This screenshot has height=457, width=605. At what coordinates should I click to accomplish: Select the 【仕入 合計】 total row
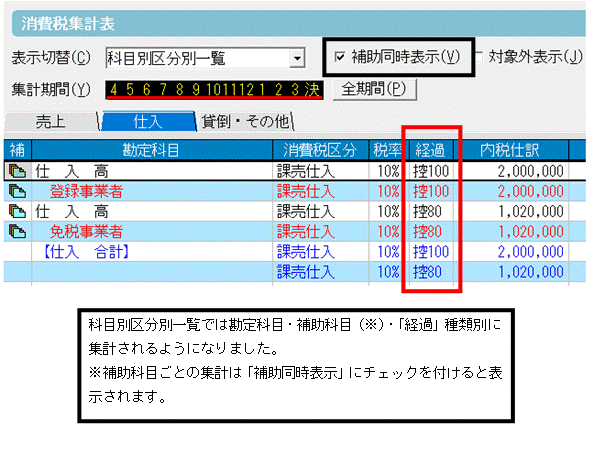(295, 252)
